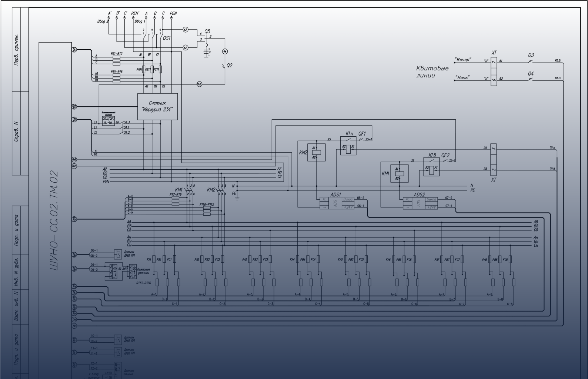Click the C-8 output line label
Image resolution: width=588 pixels, height=379 pixels.
point(510,304)
